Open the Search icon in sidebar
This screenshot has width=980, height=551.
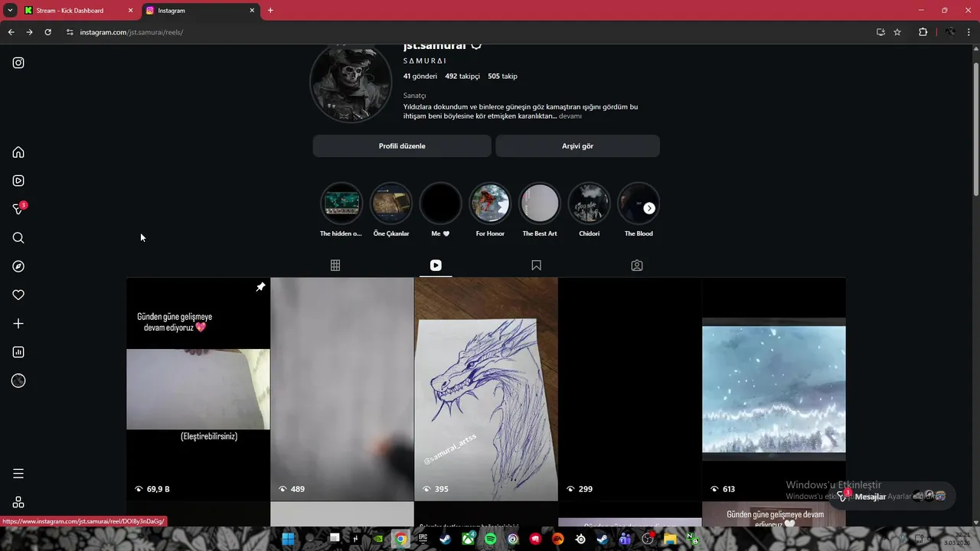coord(18,238)
